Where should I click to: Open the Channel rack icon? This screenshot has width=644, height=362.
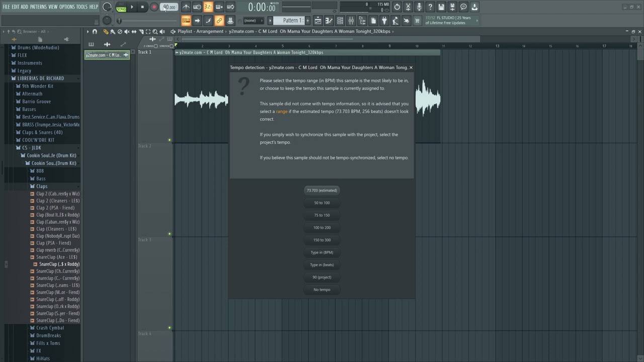click(340, 21)
